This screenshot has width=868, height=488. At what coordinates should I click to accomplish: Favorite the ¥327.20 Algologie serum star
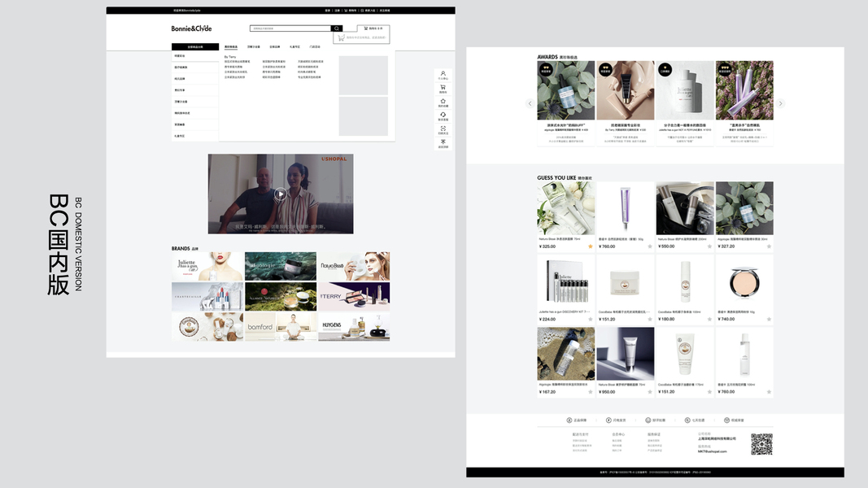coord(769,246)
